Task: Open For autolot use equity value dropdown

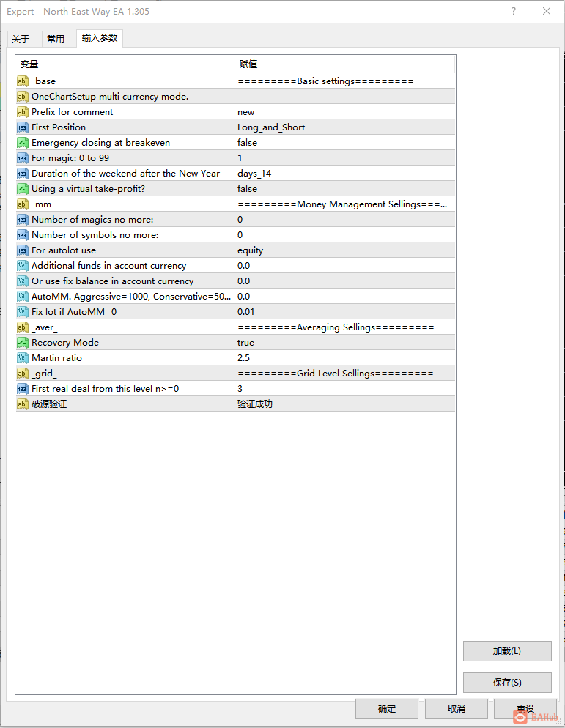Action: tap(344, 250)
